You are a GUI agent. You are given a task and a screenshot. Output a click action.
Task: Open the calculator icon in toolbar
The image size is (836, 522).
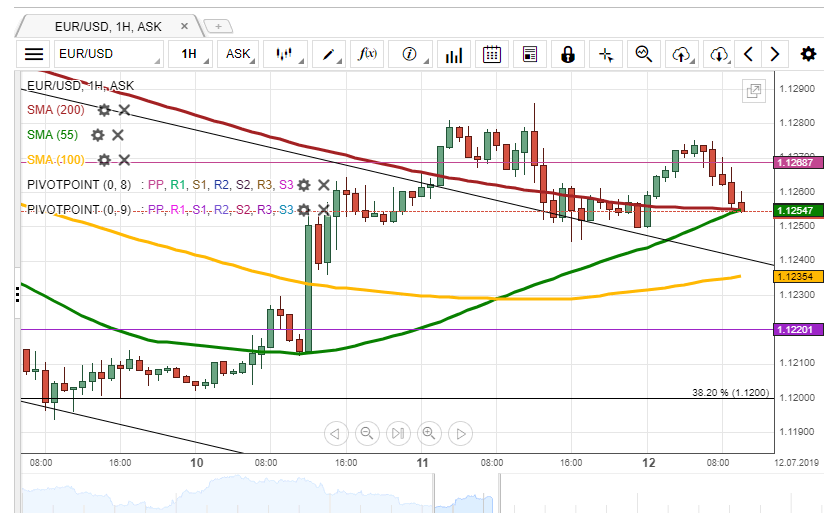coord(530,54)
